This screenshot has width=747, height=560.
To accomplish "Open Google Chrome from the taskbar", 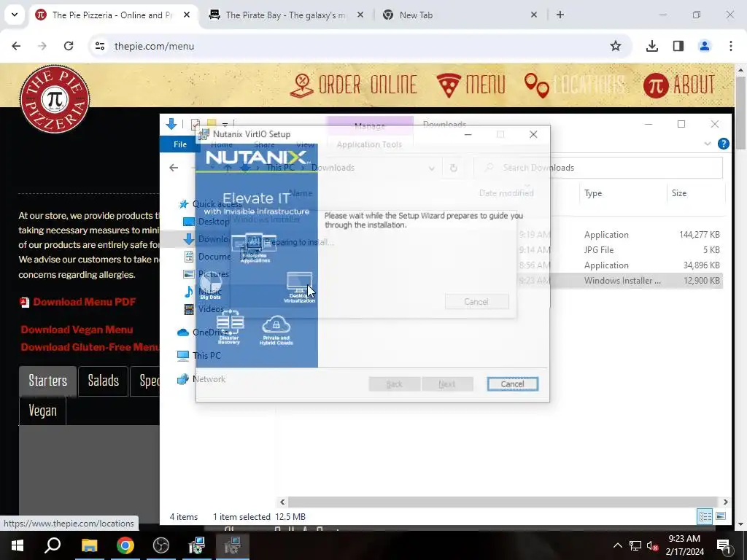I will click(125, 545).
